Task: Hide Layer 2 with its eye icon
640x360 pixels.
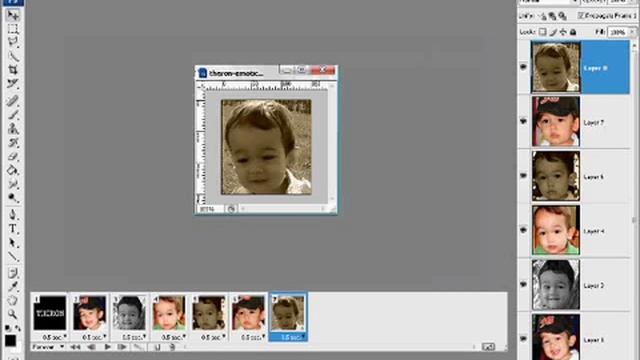Action: tap(524, 284)
